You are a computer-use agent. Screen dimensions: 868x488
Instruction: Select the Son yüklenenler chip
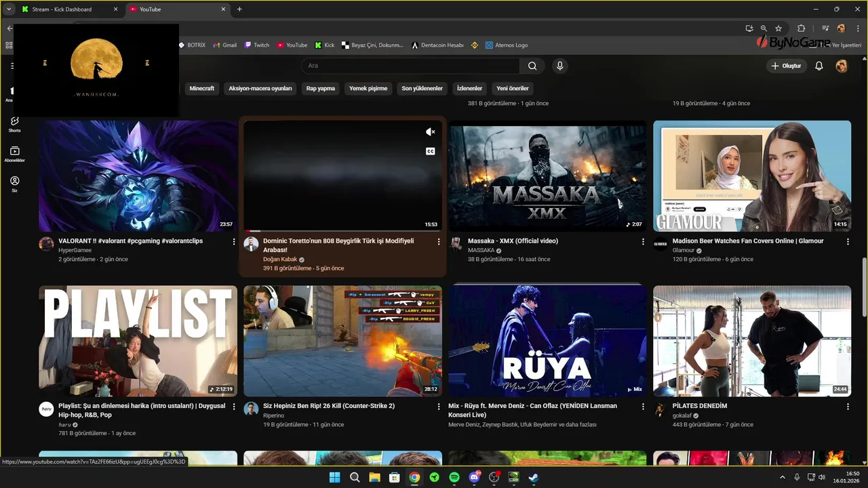422,88
